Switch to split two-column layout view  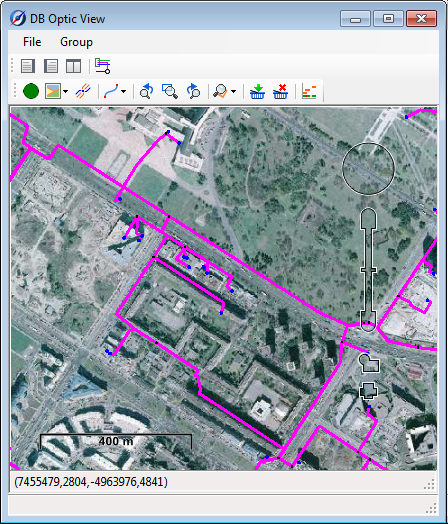tap(73, 66)
